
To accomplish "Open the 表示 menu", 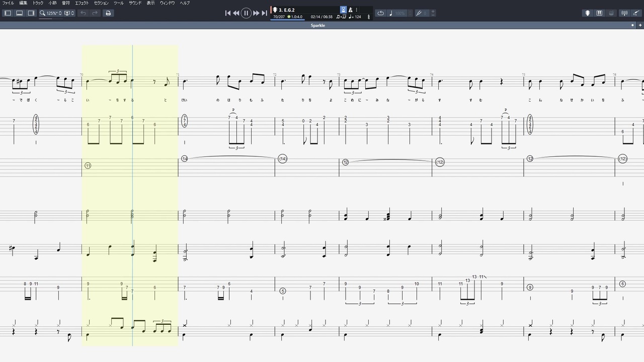I will click(x=150, y=3).
